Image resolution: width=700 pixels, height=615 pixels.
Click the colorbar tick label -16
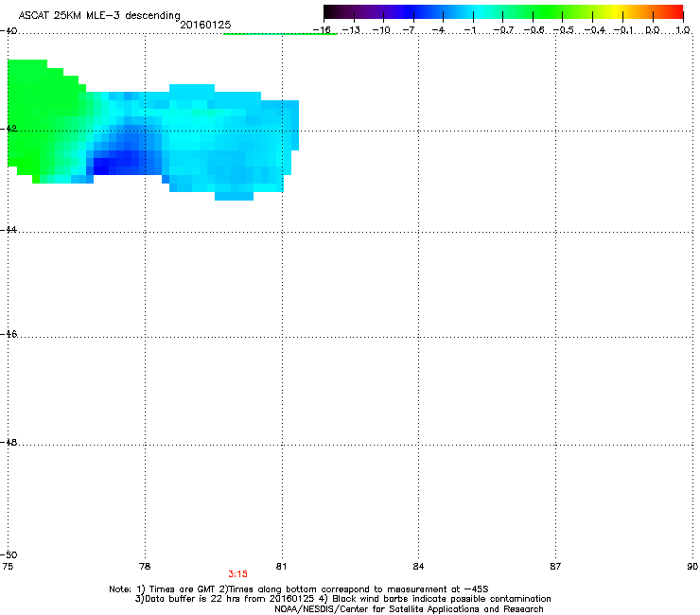(322, 30)
